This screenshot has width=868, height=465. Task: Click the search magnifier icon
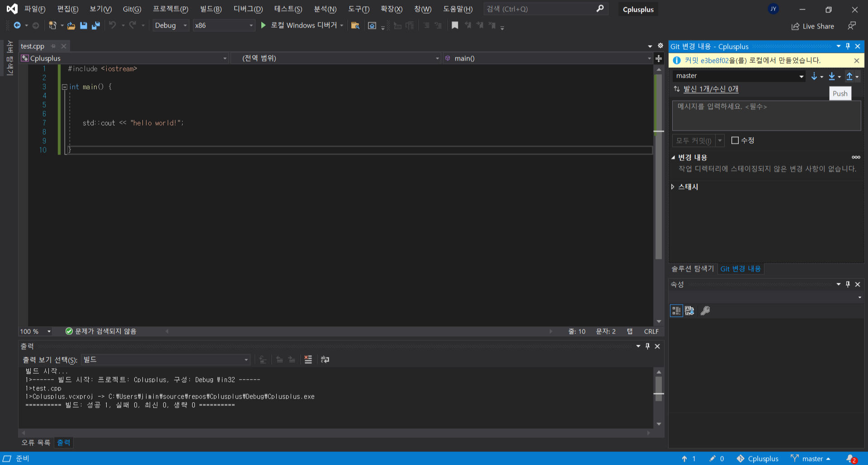pos(600,9)
